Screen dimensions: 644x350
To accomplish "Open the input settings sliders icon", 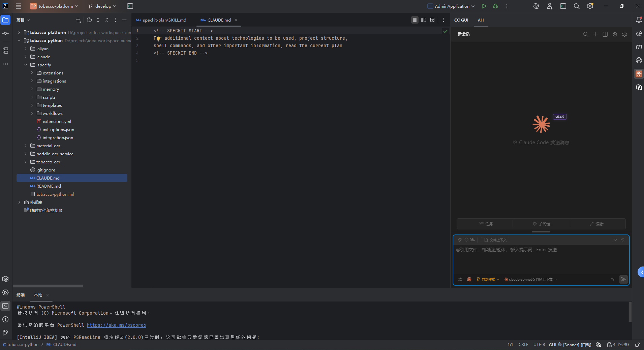I will 460,279.
